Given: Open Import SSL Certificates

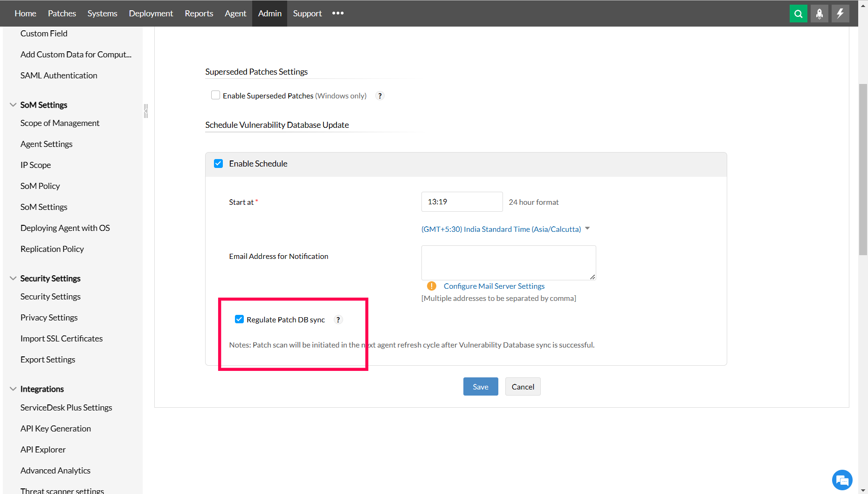Looking at the screenshot, I should (62, 339).
